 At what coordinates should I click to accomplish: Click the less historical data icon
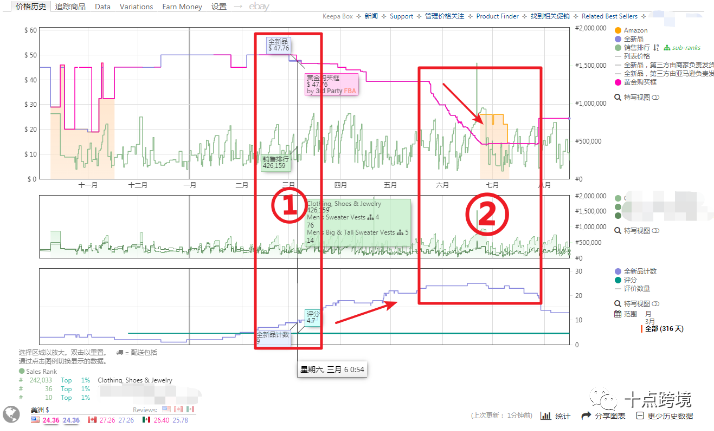pyautogui.click(x=640, y=416)
